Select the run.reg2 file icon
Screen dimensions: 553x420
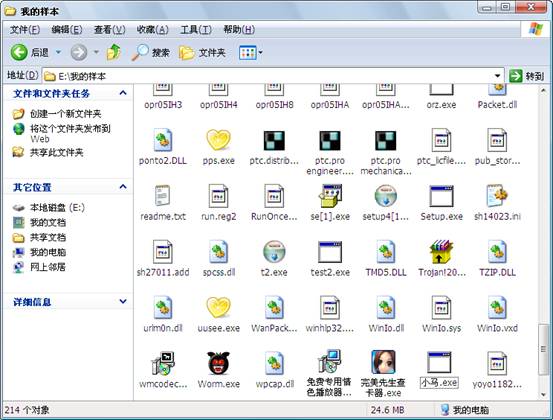218,196
